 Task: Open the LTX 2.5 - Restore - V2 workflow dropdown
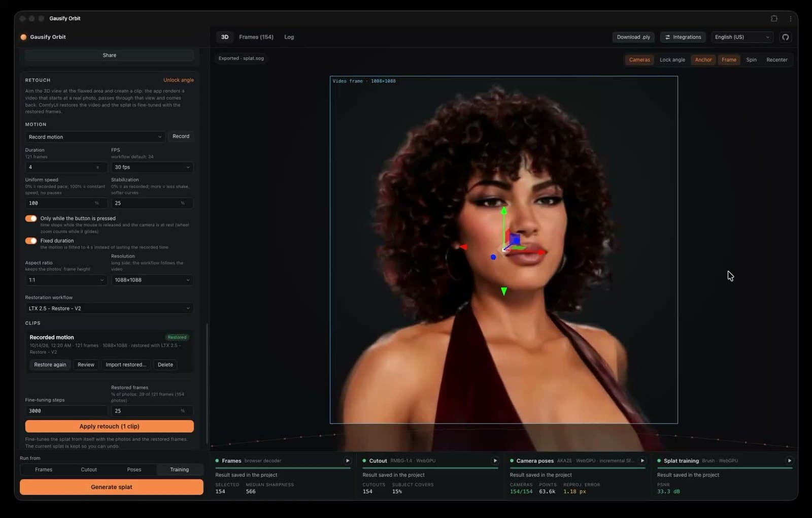(x=109, y=308)
